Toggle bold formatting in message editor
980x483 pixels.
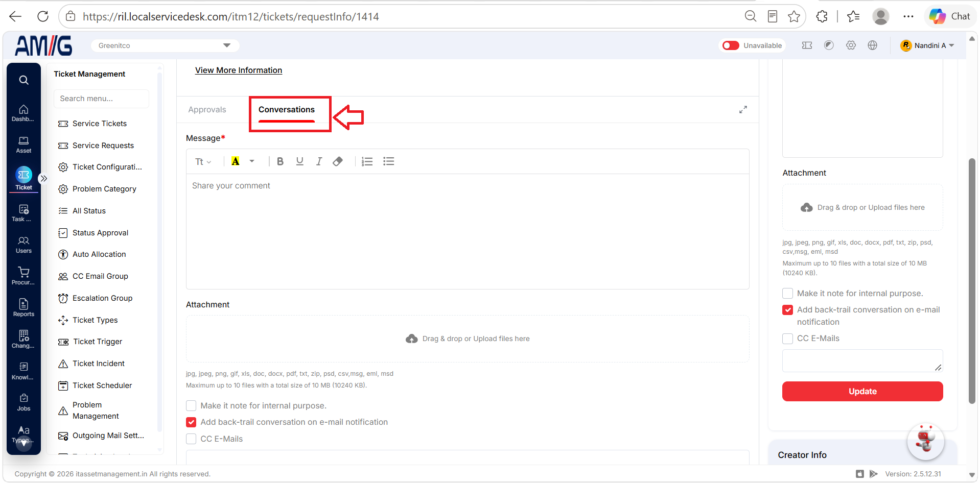click(x=280, y=161)
